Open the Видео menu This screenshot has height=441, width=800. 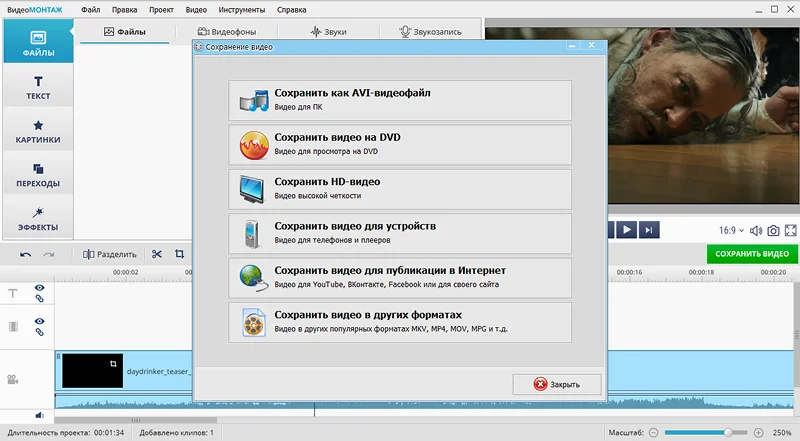[x=196, y=10]
